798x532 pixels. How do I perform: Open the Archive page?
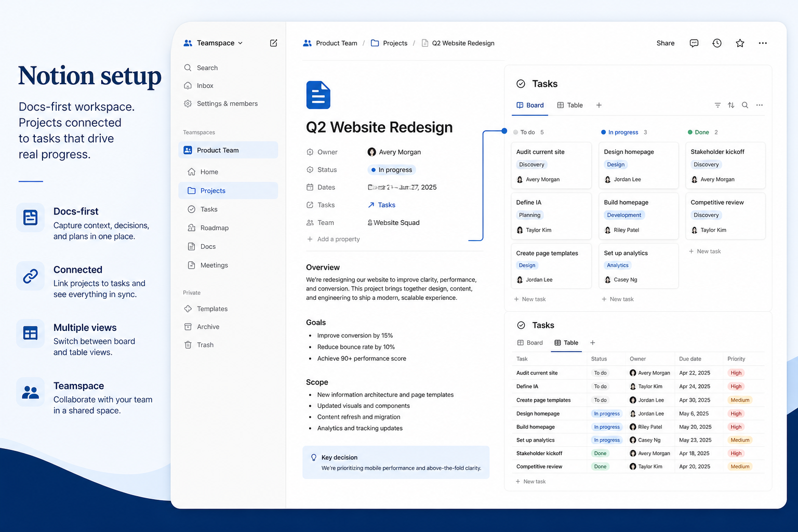click(202, 327)
